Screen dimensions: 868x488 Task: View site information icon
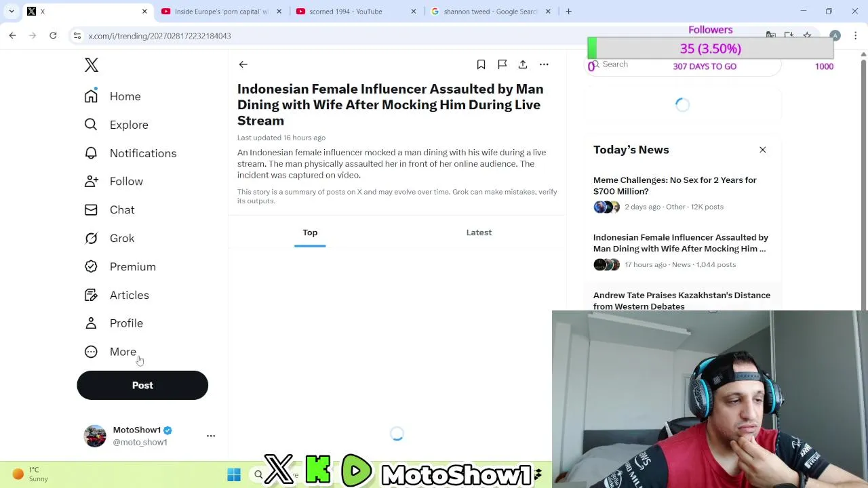(x=77, y=36)
